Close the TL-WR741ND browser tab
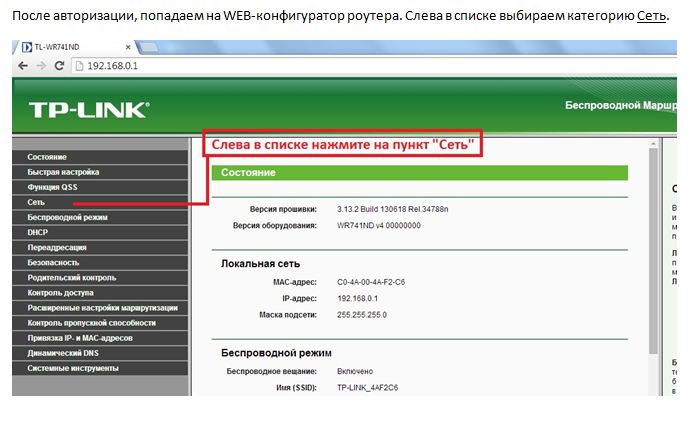 (127, 47)
